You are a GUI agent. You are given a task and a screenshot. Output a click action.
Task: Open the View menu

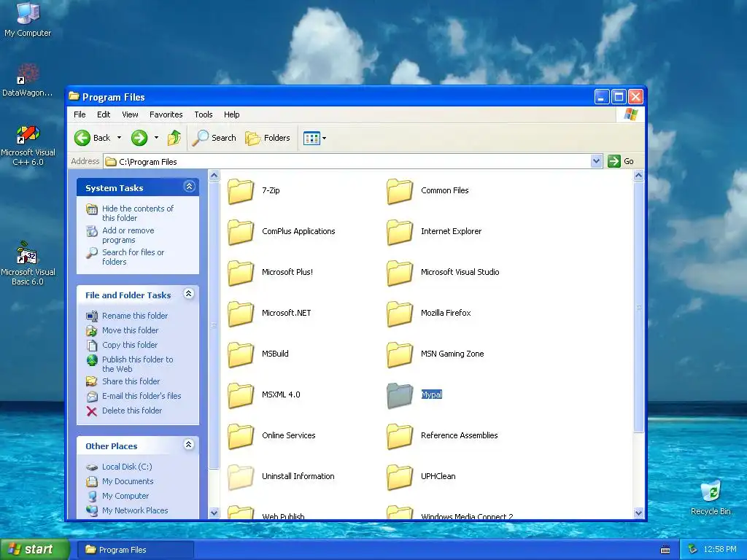tap(130, 114)
